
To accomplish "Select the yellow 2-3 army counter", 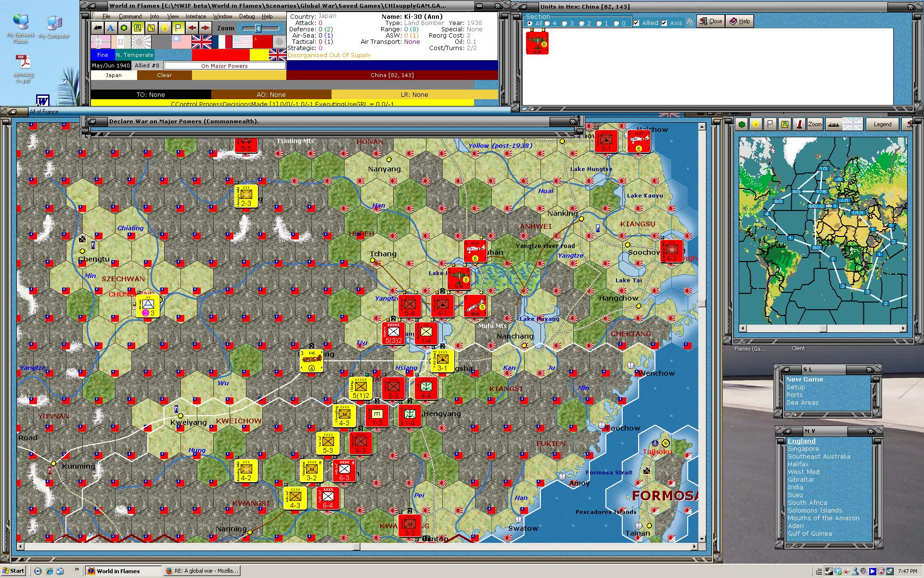I will coord(246,196).
